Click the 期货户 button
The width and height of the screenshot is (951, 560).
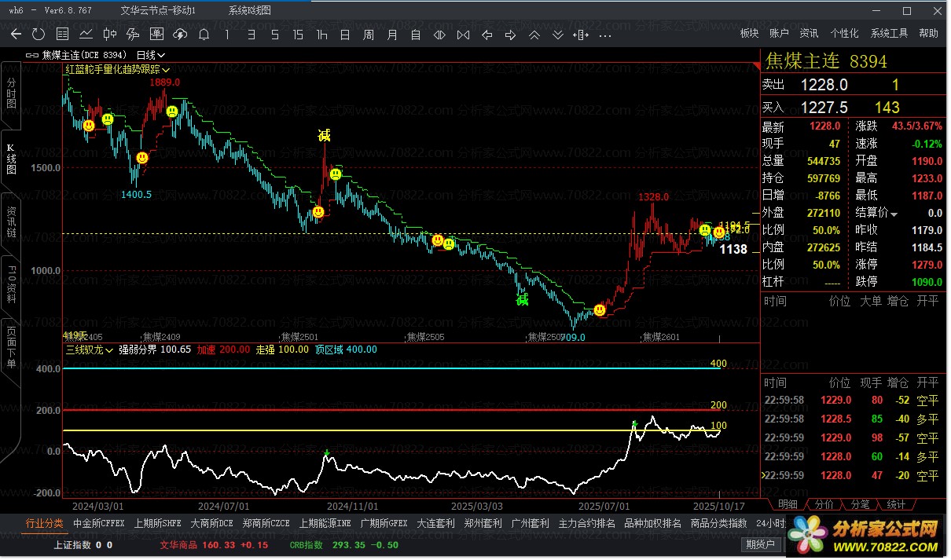tap(760, 544)
